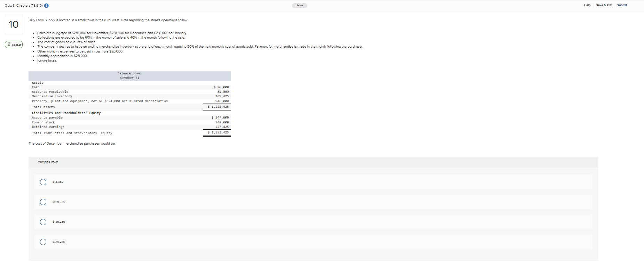Submit the quiz
Image resolution: width=644 pixels, height=269 pixels.
click(x=622, y=5)
